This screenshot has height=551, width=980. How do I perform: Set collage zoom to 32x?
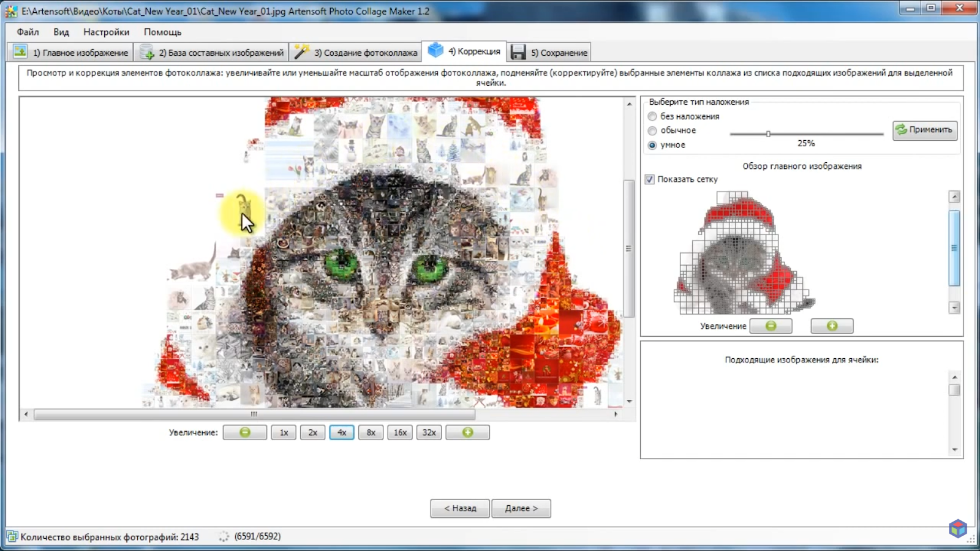pos(429,432)
